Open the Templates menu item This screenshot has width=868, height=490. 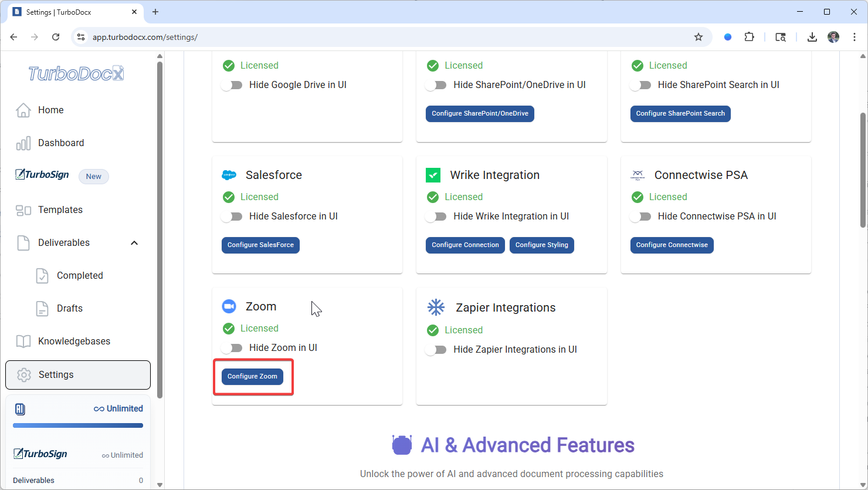pyautogui.click(x=78, y=210)
